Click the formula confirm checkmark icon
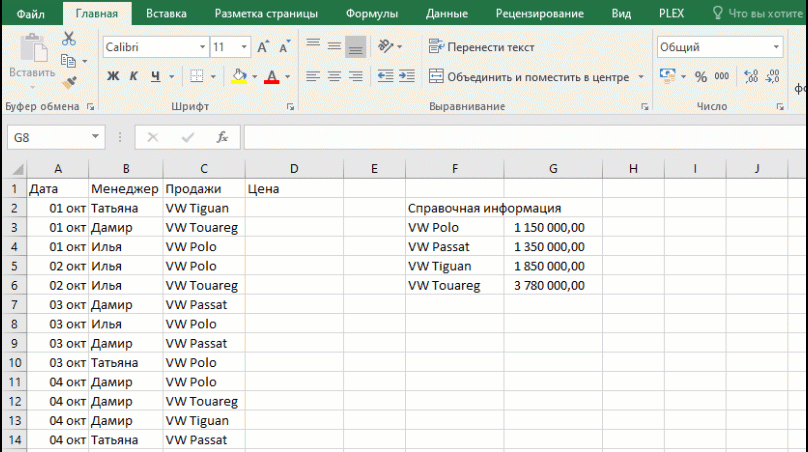Screen dimensions: 808x452 point(188,137)
